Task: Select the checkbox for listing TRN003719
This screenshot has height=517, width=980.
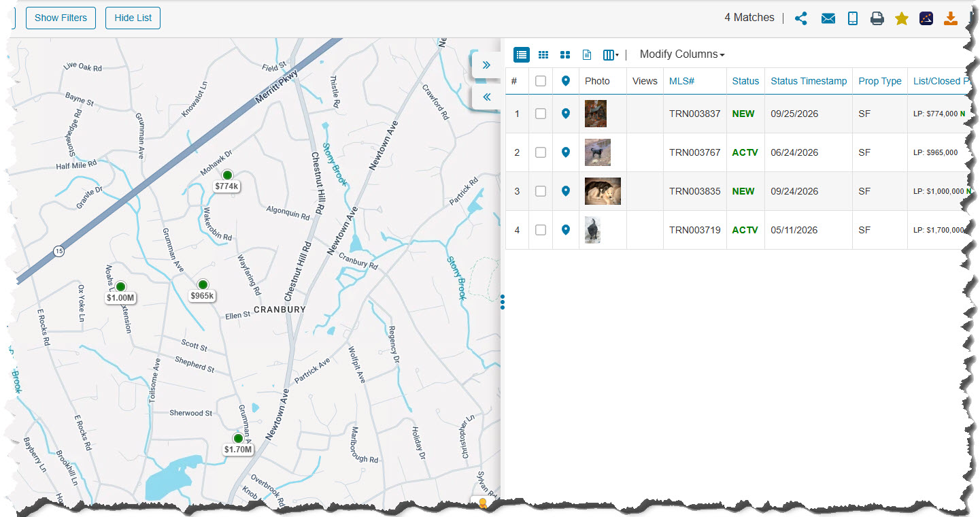Action: point(541,230)
